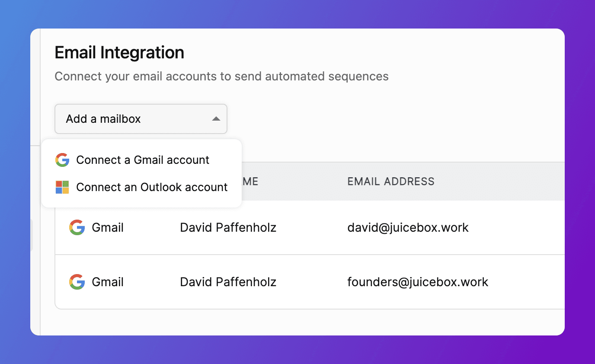Click the EMAIL ADDRESS column header
The width and height of the screenshot is (595, 364).
(x=391, y=181)
